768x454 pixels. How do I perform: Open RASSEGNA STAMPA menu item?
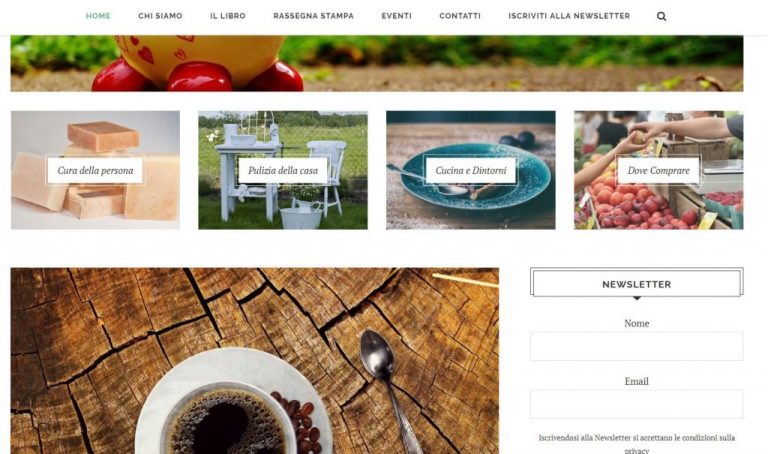(313, 16)
